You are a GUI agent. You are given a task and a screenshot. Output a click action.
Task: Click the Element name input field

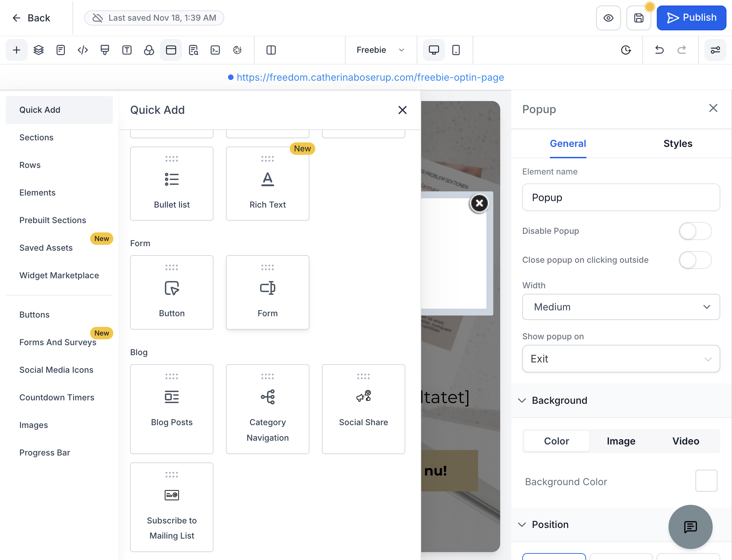click(621, 197)
